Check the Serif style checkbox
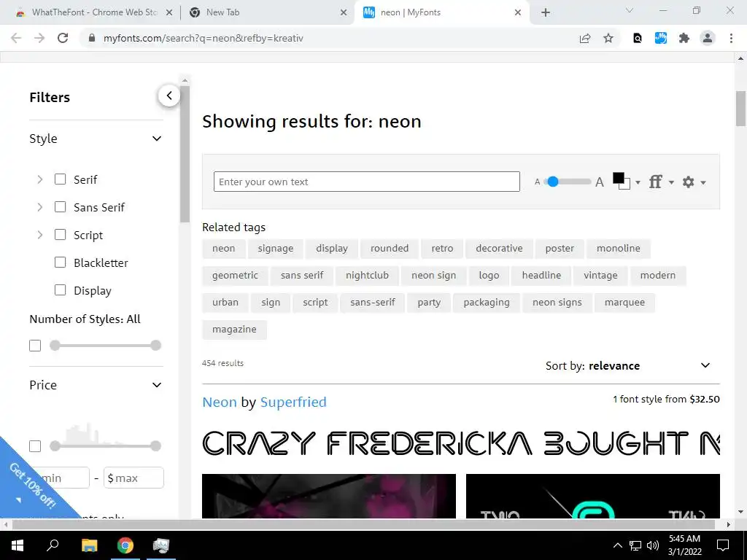This screenshot has width=747, height=560. click(x=60, y=179)
